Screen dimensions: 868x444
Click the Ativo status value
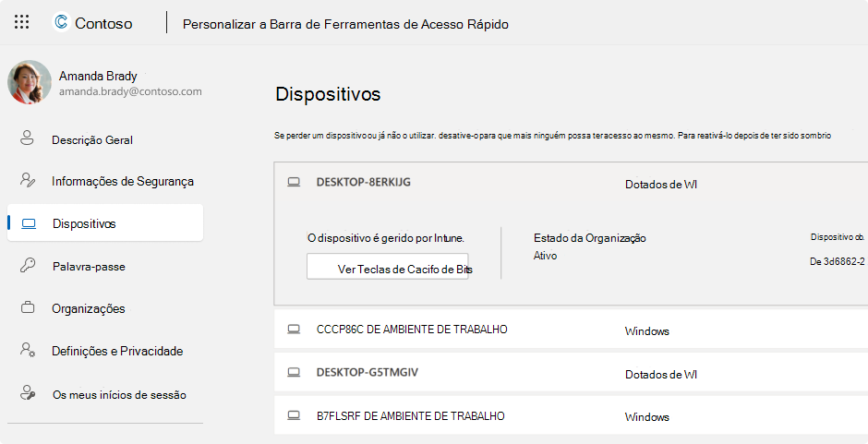[545, 256]
